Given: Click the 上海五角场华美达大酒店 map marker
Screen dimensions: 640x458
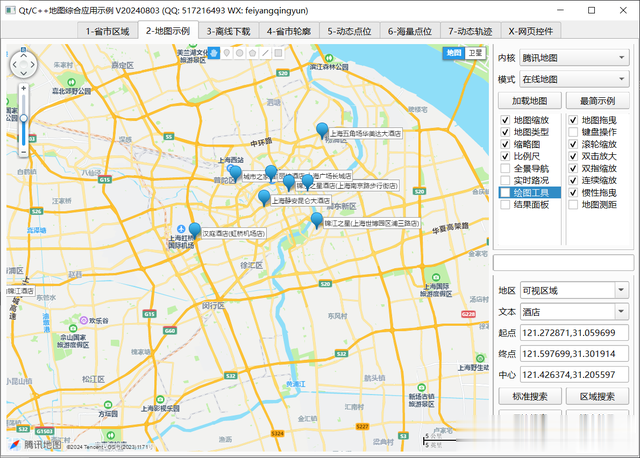Looking at the screenshot, I should (x=322, y=131).
